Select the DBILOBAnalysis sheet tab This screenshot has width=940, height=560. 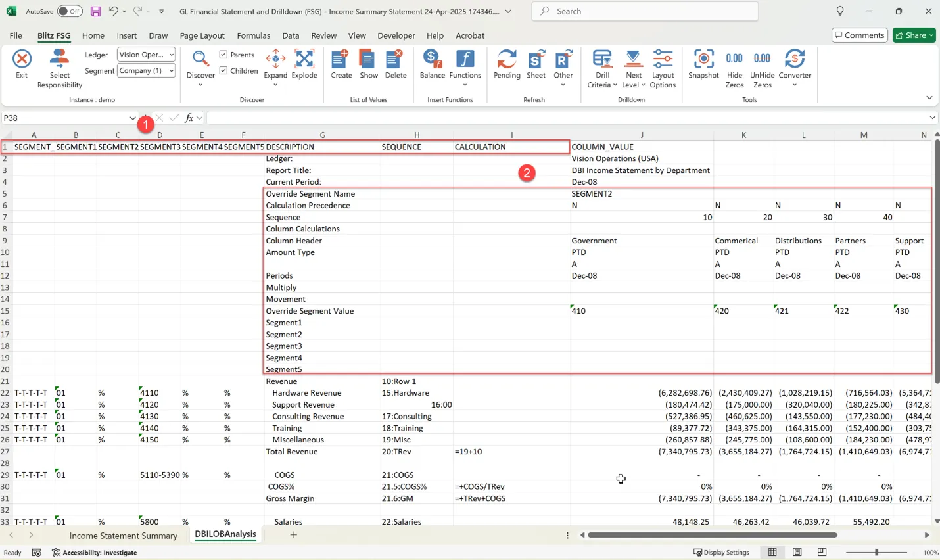tap(225, 534)
